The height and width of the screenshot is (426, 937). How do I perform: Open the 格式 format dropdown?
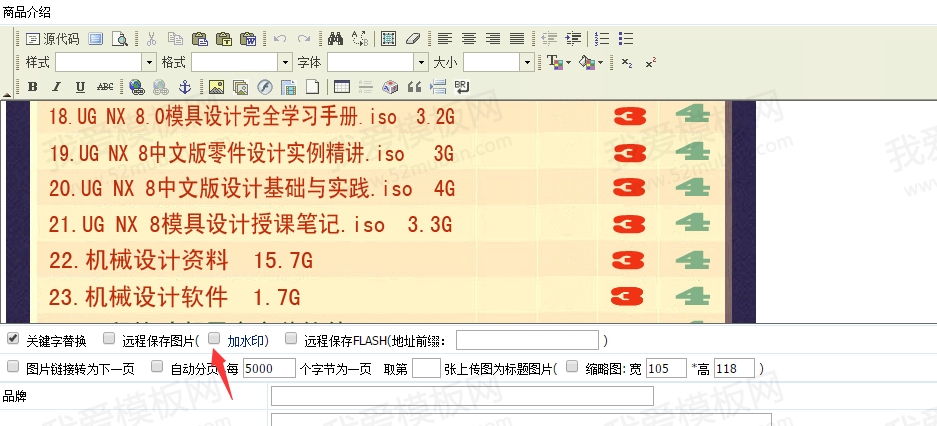286,62
